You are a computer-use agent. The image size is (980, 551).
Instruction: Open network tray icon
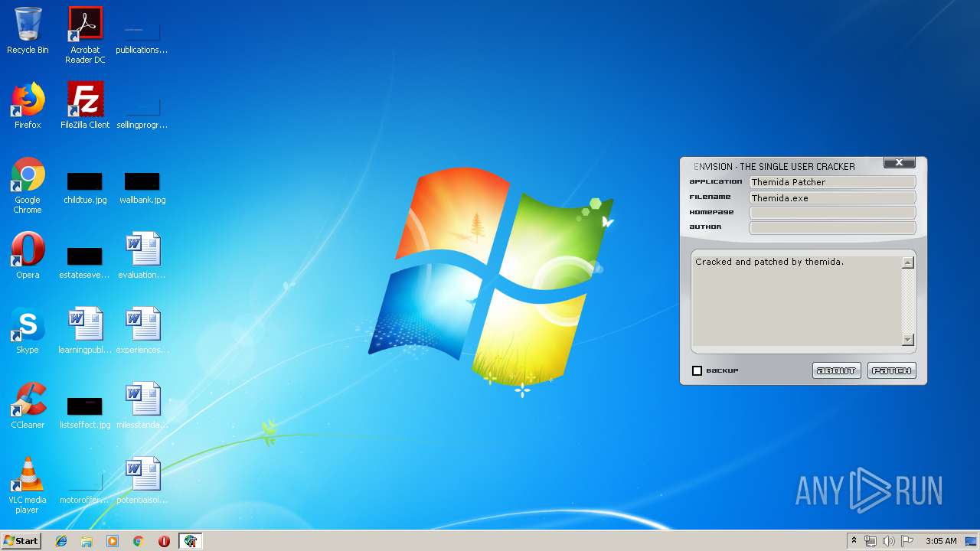click(x=871, y=541)
